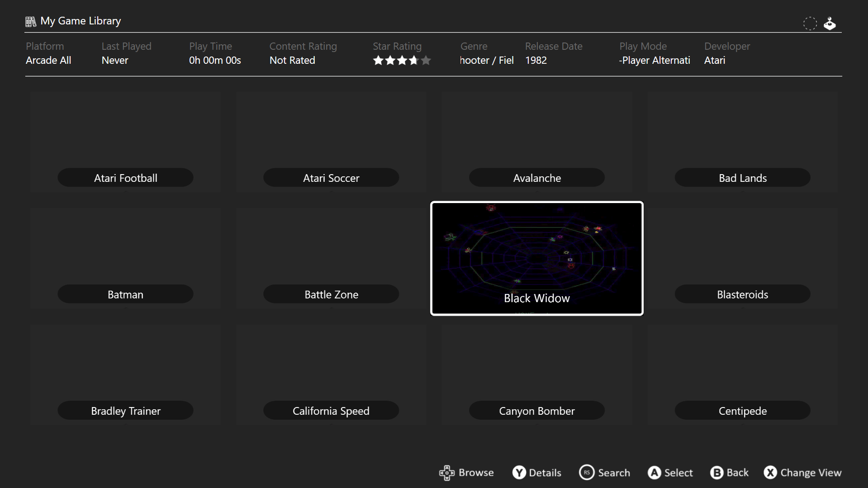Open the Bad Lands game

coord(743,142)
